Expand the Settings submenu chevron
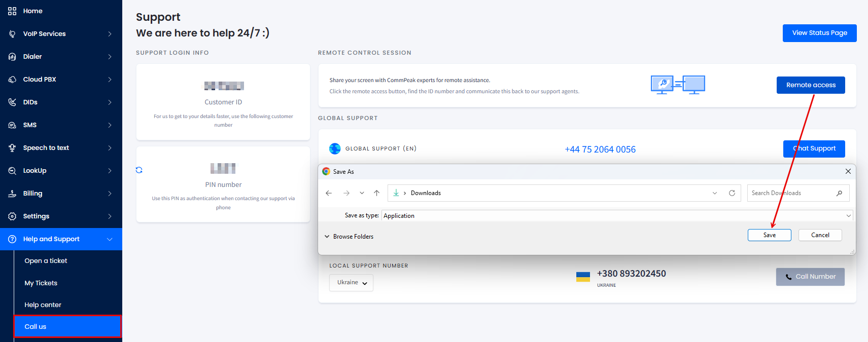The height and width of the screenshot is (342, 868). coord(110,216)
